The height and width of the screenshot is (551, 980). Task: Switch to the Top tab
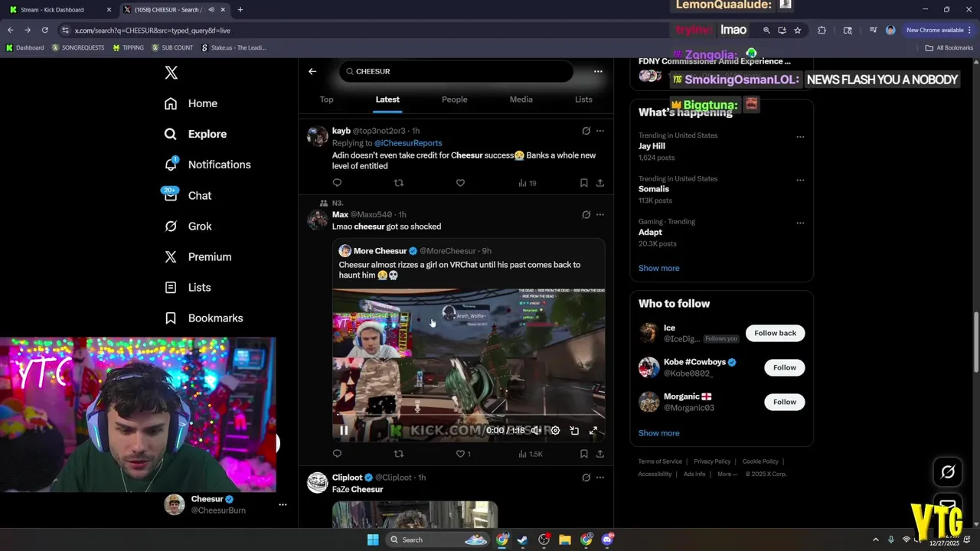tap(326, 99)
